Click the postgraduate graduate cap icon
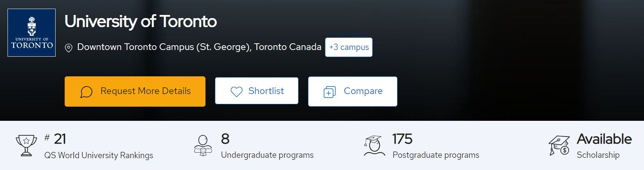 (374, 146)
